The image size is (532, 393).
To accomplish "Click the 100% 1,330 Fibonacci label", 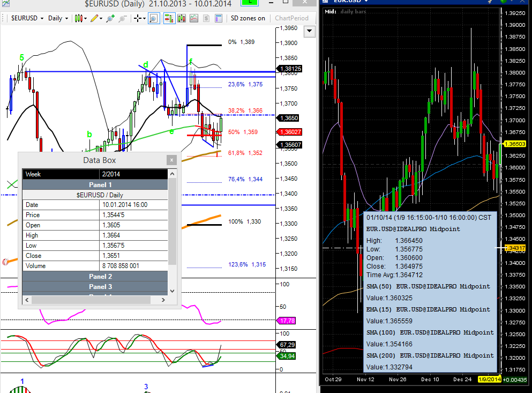I will coord(245,221).
